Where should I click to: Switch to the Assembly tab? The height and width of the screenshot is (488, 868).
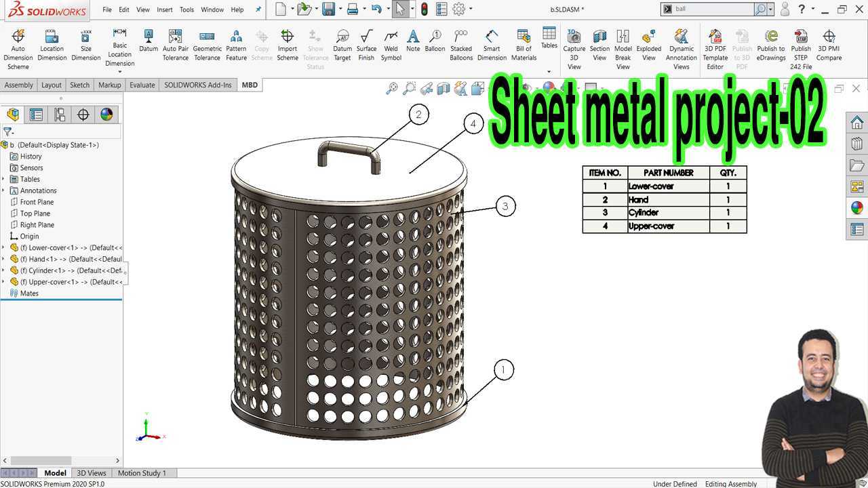click(x=19, y=85)
